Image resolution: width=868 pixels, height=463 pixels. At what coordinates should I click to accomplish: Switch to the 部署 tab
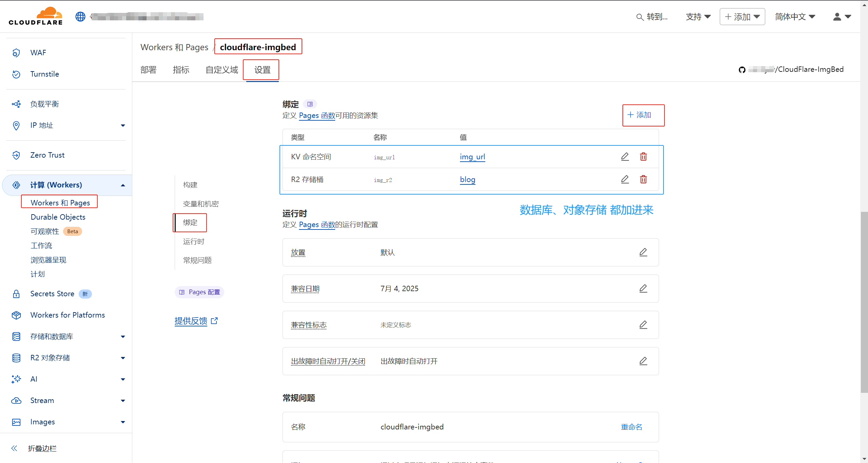click(x=148, y=70)
